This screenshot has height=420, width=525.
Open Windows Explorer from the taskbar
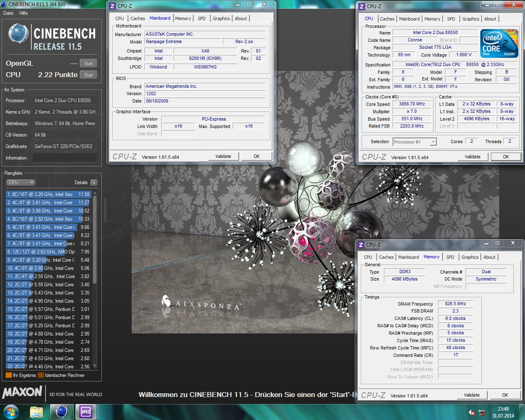(37, 411)
